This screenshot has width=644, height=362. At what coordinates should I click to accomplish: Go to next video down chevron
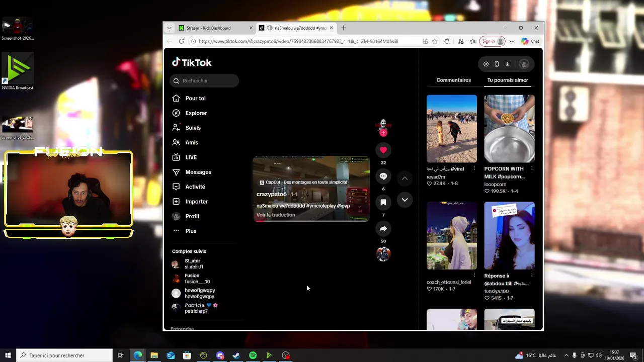point(405,200)
